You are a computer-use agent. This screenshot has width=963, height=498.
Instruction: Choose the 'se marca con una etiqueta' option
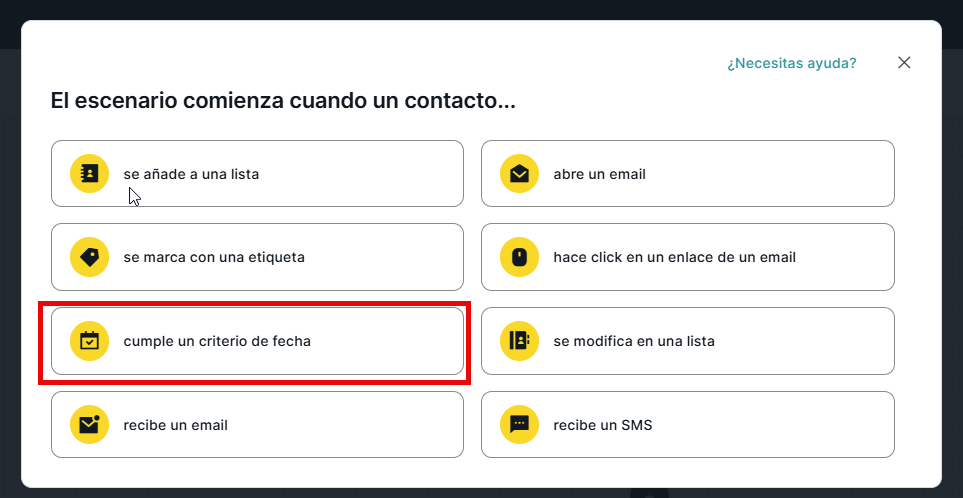point(214,257)
